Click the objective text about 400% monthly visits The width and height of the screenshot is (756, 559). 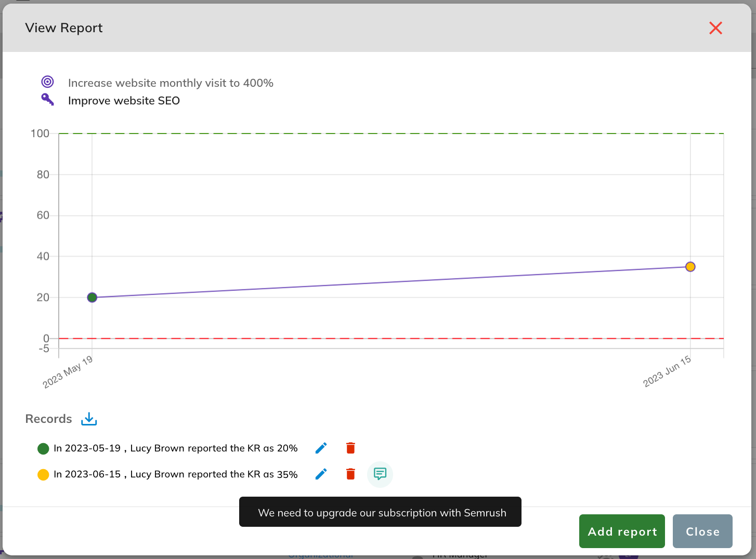tap(171, 83)
